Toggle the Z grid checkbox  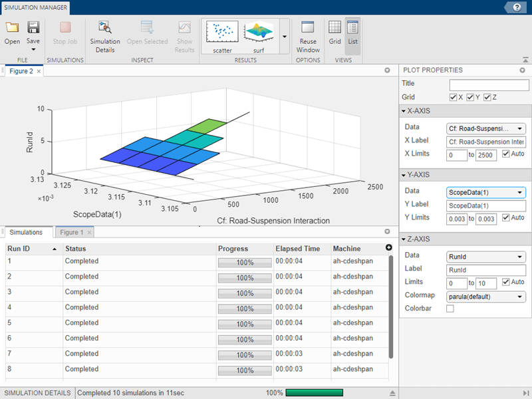click(x=487, y=98)
